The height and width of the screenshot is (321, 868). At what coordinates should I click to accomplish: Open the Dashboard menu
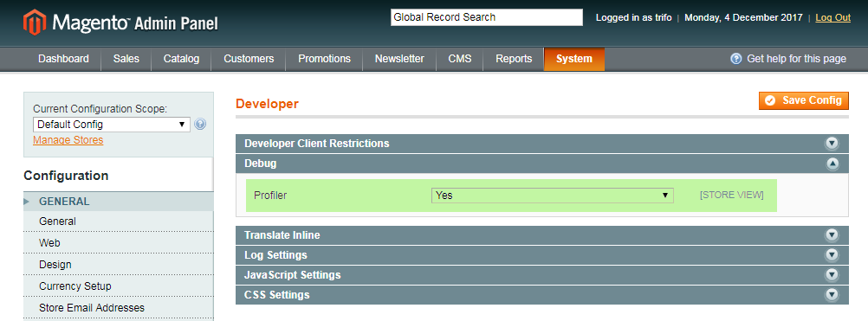[63, 59]
